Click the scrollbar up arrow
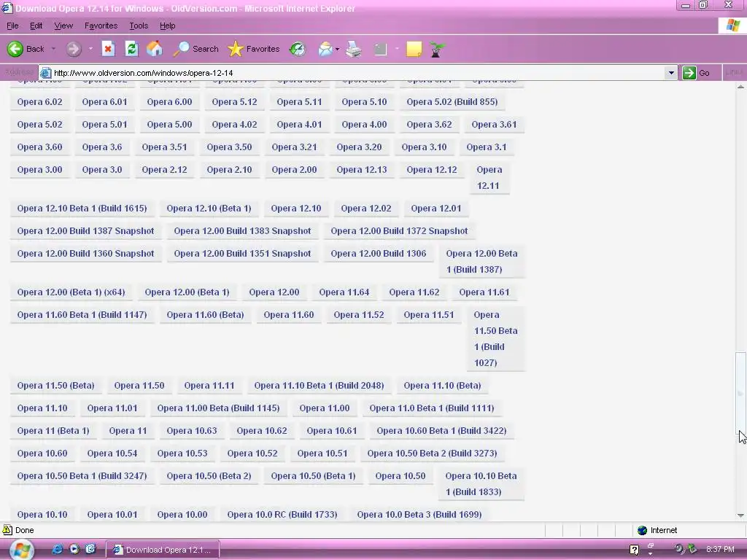The image size is (747, 560). 740,87
